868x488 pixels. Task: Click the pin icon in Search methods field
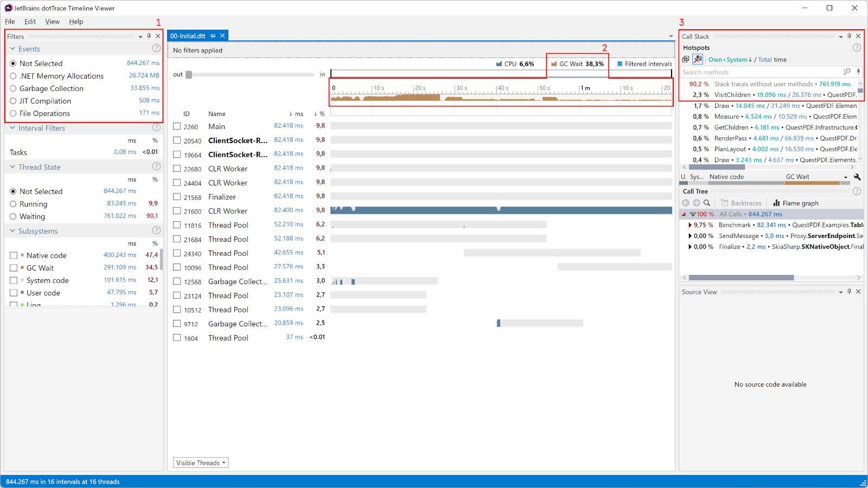coord(858,72)
